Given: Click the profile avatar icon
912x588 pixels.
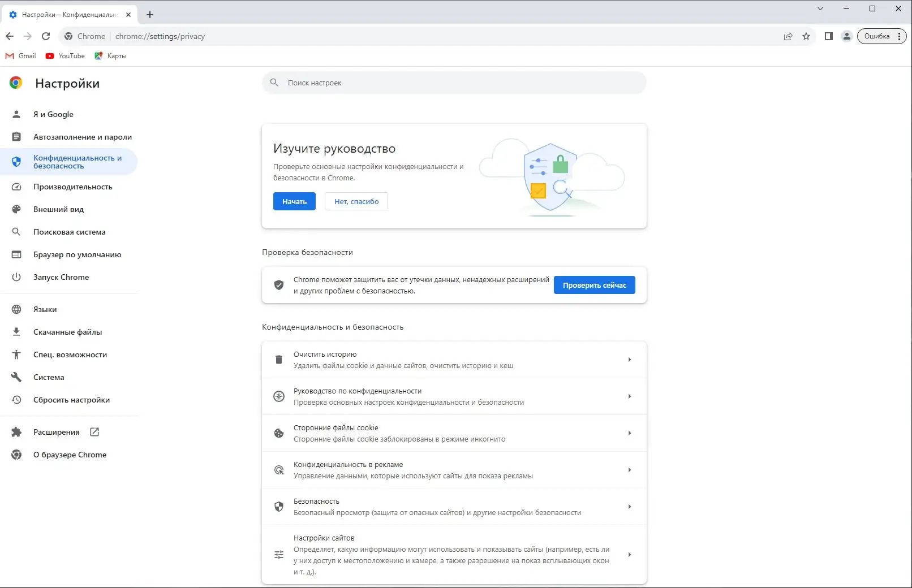Looking at the screenshot, I should pyautogui.click(x=847, y=36).
